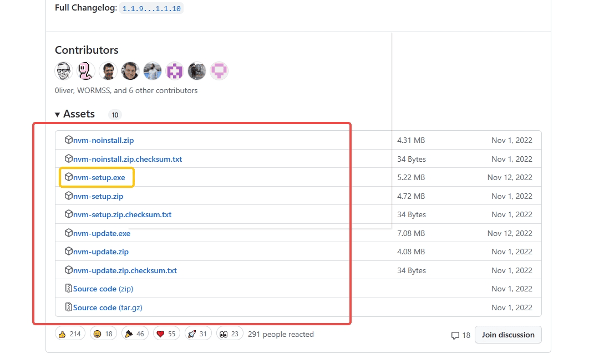Open the 1.1.9...1.1.10 full changelog link
599x364 pixels.
[x=151, y=8]
